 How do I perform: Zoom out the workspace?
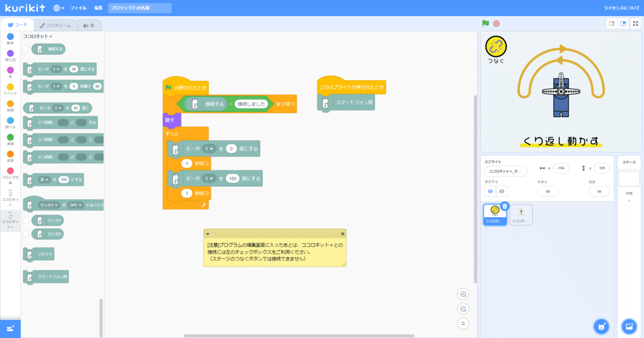coord(463,309)
